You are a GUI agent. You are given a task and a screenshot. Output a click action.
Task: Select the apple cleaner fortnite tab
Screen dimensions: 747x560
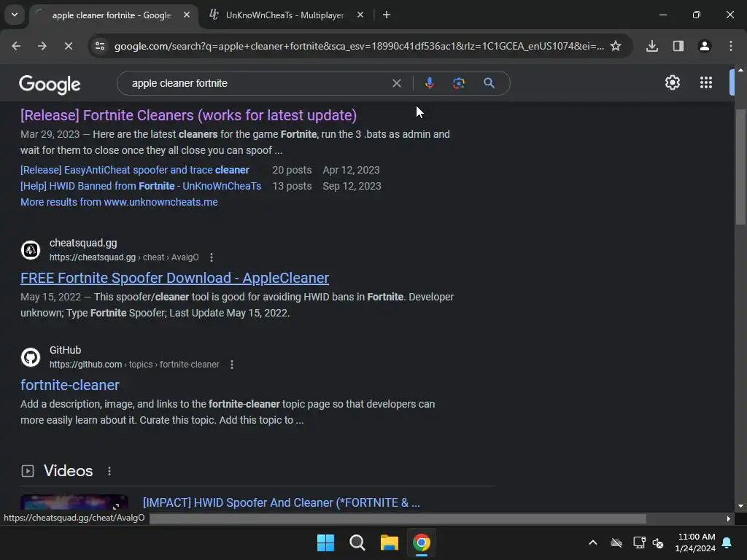(113, 15)
